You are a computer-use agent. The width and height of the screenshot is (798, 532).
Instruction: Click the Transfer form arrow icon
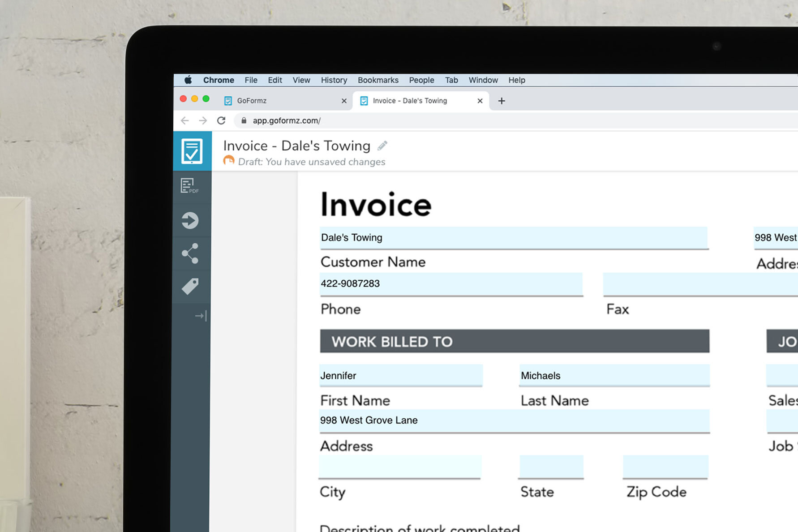pos(191,220)
